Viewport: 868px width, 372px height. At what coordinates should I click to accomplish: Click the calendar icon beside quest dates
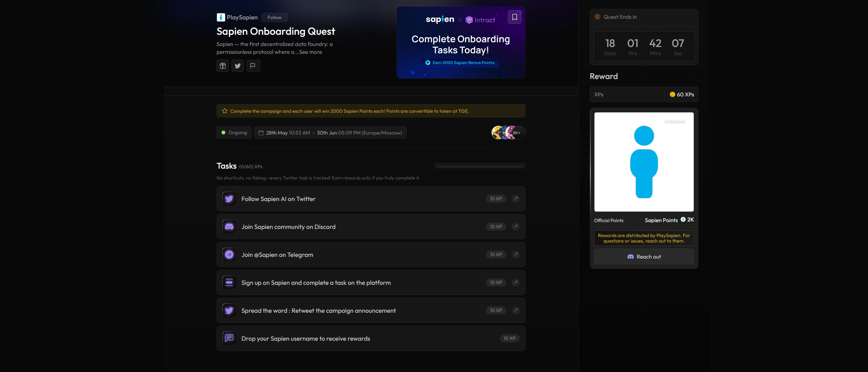tap(261, 133)
